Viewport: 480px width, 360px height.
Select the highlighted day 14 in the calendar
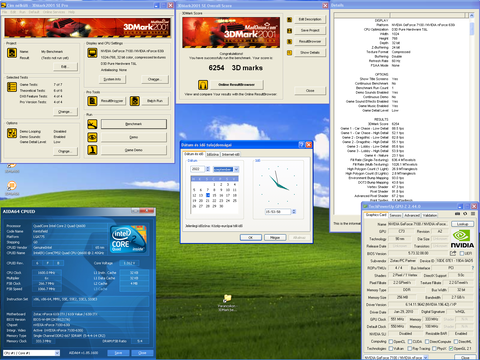[x=208, y=195]
